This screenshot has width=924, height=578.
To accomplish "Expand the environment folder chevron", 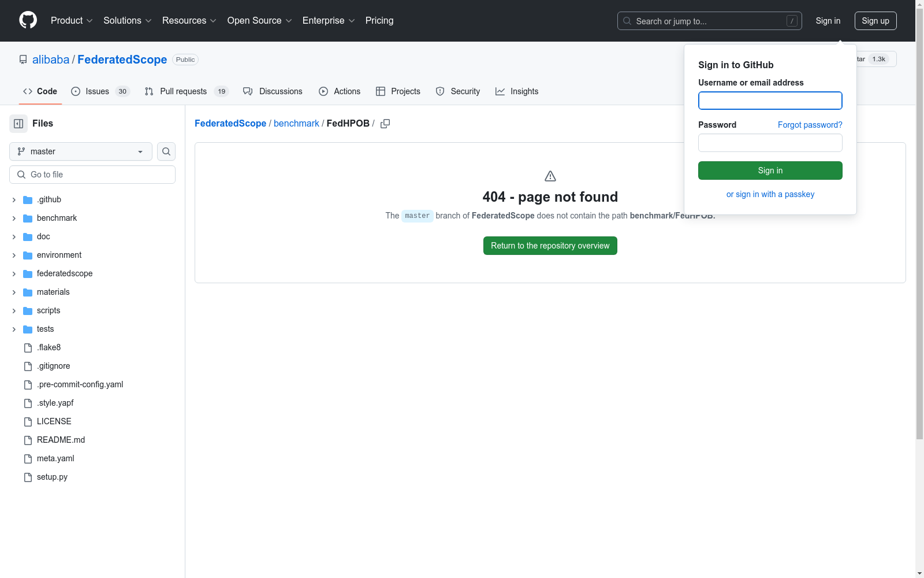I will click(14, 255).
